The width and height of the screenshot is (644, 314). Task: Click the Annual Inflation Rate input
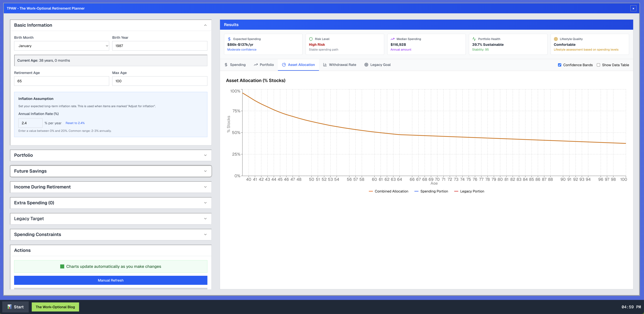tap(30, 123)
